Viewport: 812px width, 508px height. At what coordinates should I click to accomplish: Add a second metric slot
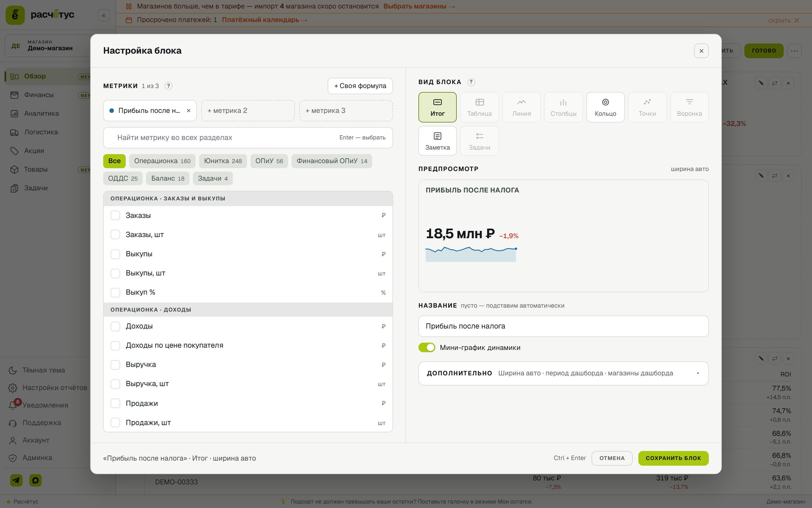pos(248,111)
